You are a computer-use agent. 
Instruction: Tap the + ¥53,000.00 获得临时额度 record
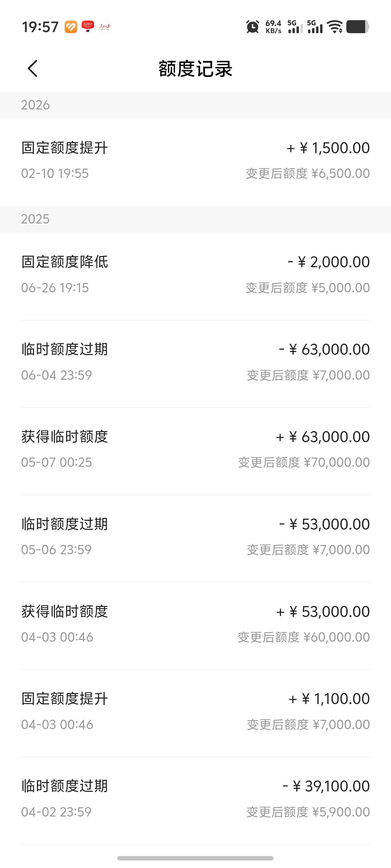click(x=195, y=624)
